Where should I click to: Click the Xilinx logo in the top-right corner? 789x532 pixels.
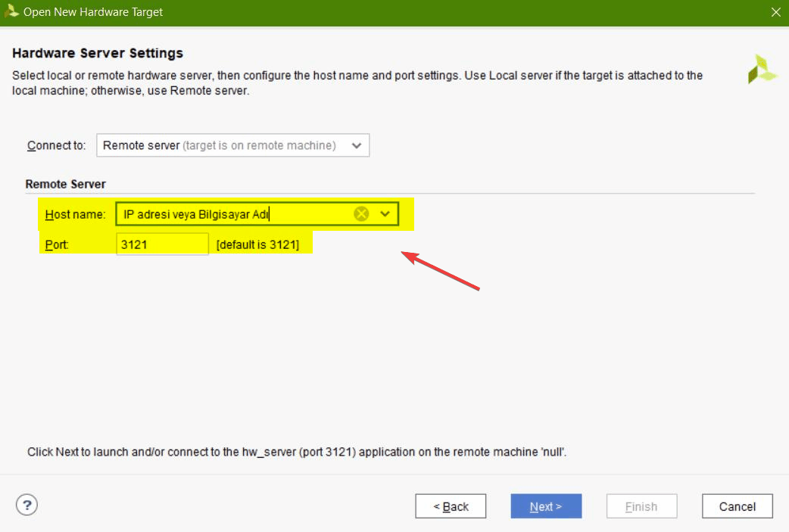762,70
